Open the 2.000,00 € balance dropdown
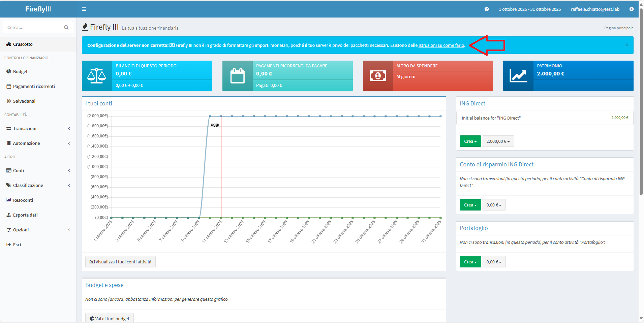Image resolution: width=644 pixels, height=323 pixels. (498, 141)
